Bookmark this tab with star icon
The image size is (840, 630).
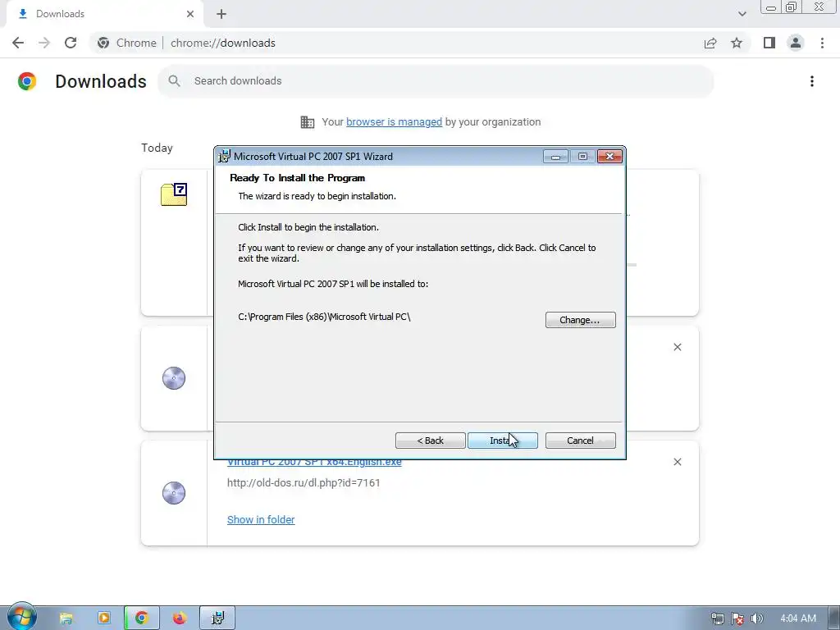pos(737,43)
